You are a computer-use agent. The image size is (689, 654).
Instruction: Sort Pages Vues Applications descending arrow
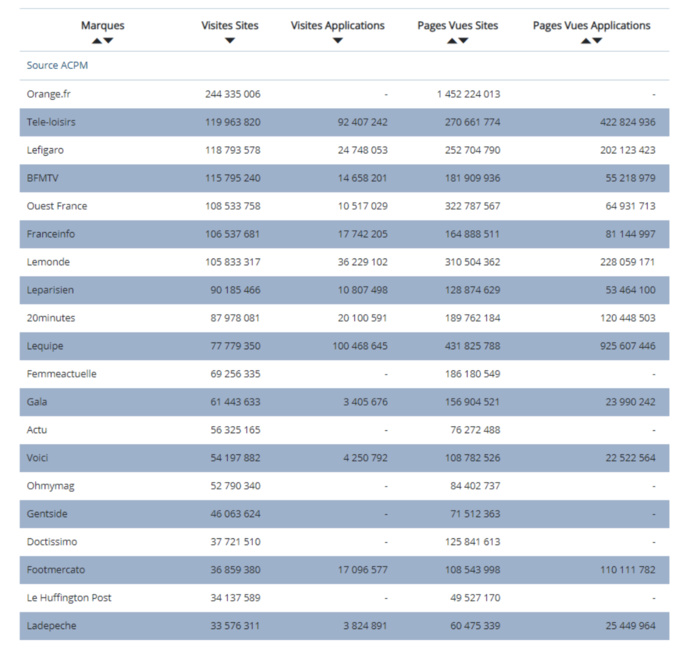[x=598, y=41]
